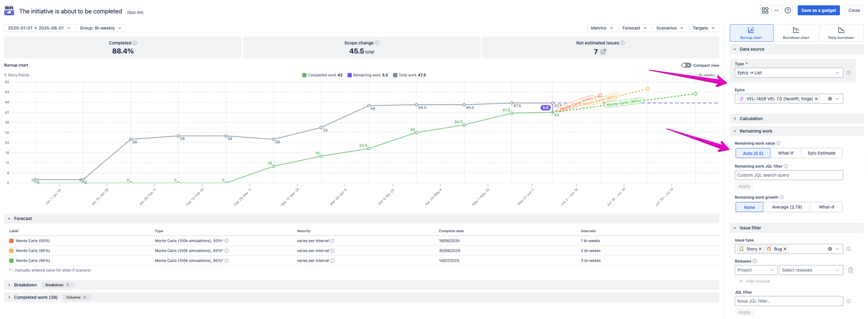Screen dimensions: 868x319
Task: Remove the VEL-1408 epic chip
Action: (x=816, y=99)
